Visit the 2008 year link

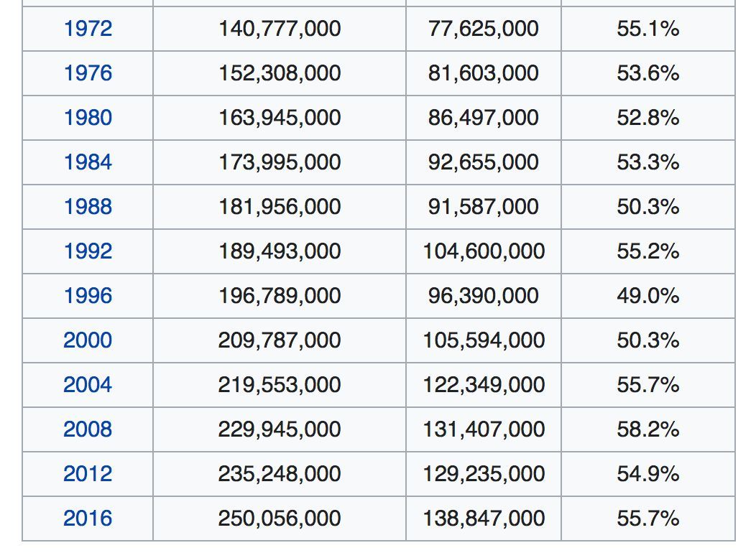(88, 429)
